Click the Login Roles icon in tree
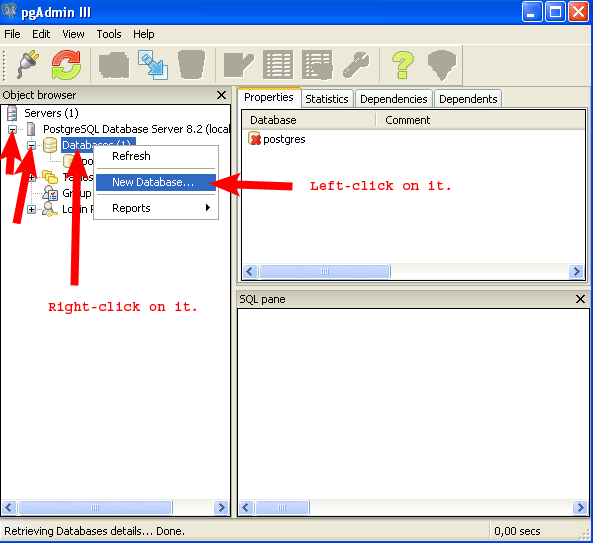The height and width of the screenshot is (543, 593). (x=50, y=209)
